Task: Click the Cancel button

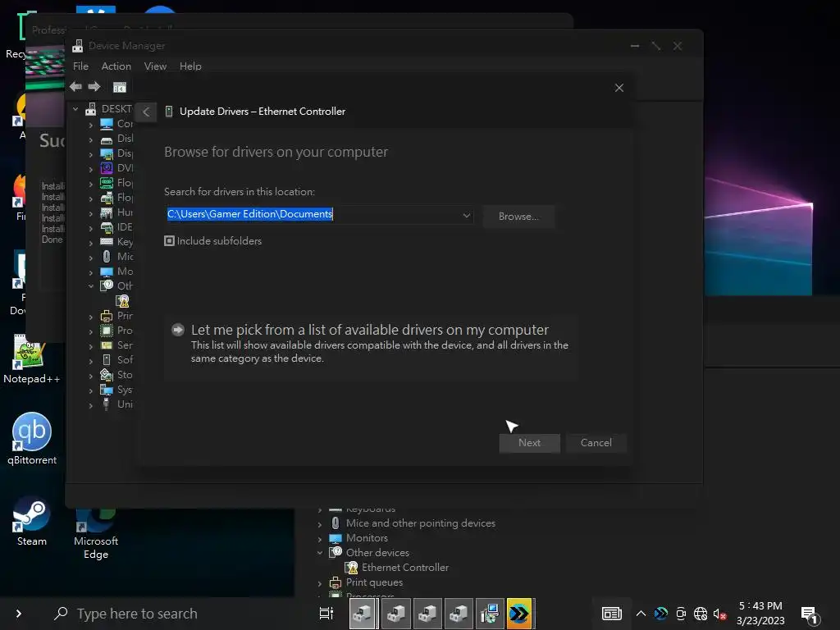Action: click(x=596, y=443)
